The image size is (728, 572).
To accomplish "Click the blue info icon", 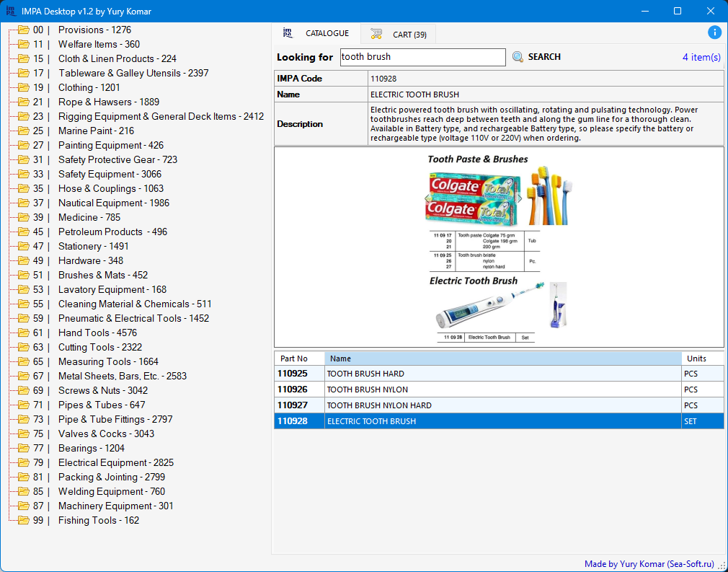I will click(x=714, y=32).
